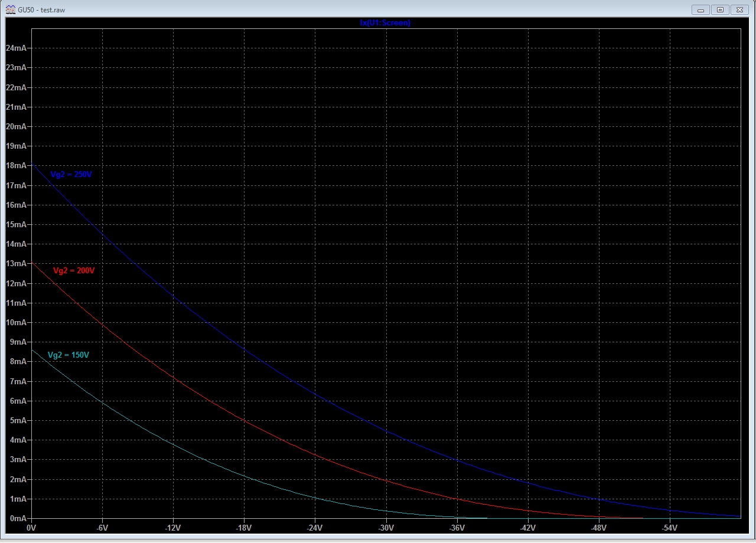
Task: Minimize the GU50 - test.raw window
Action: [x=700, y=9]
